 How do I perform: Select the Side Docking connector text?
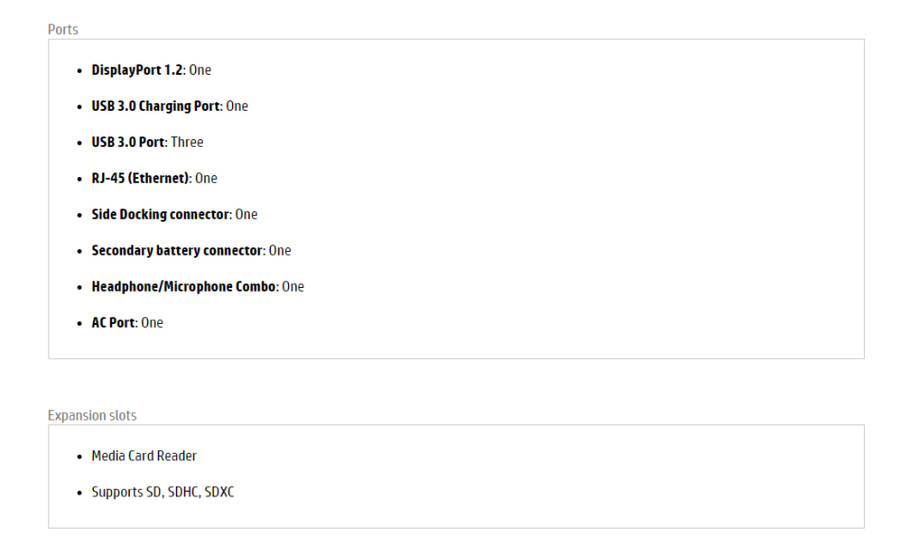(161, 214)
